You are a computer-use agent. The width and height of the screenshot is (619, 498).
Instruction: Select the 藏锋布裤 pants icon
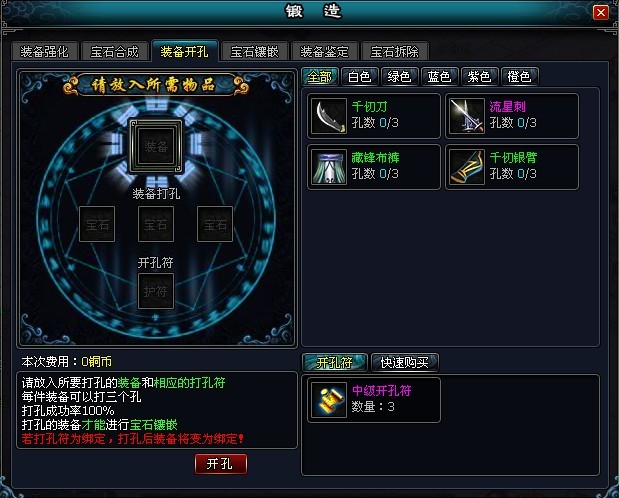click(x=329, y=167)
